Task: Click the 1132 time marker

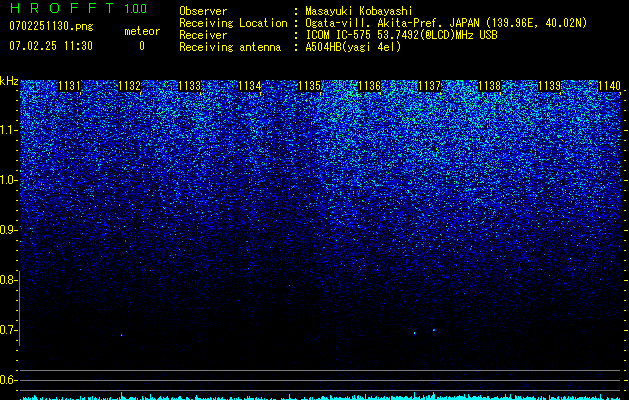Action: pos(129,86)
